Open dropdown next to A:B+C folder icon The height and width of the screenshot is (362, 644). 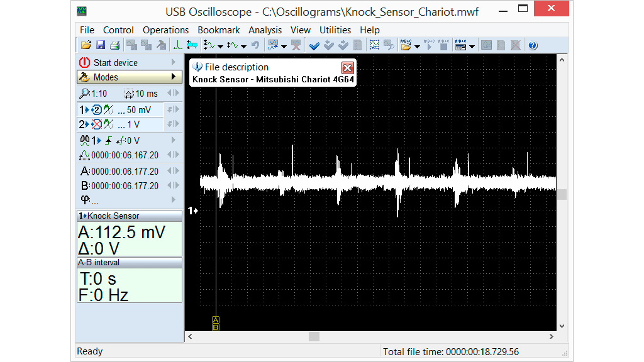(x=418, y=47)
